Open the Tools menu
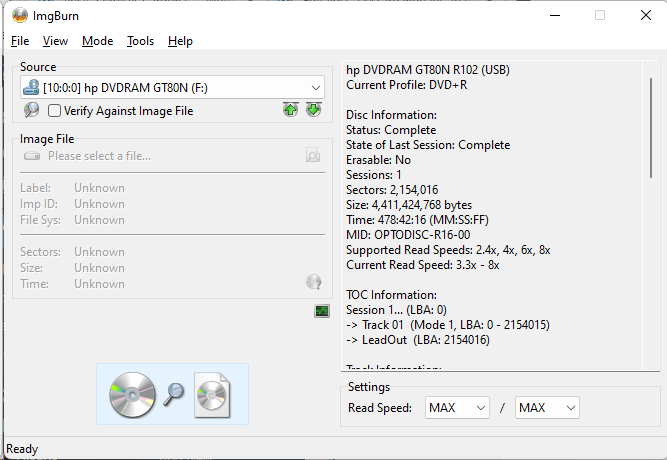 (x=140, y=41)
